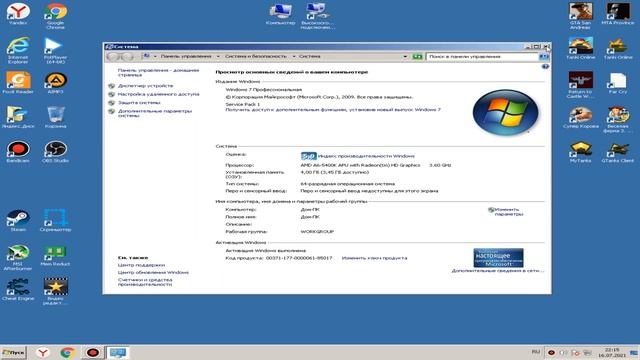Open Счетчики и средства производительности link
640x360 pixels.
click(145, 282)
